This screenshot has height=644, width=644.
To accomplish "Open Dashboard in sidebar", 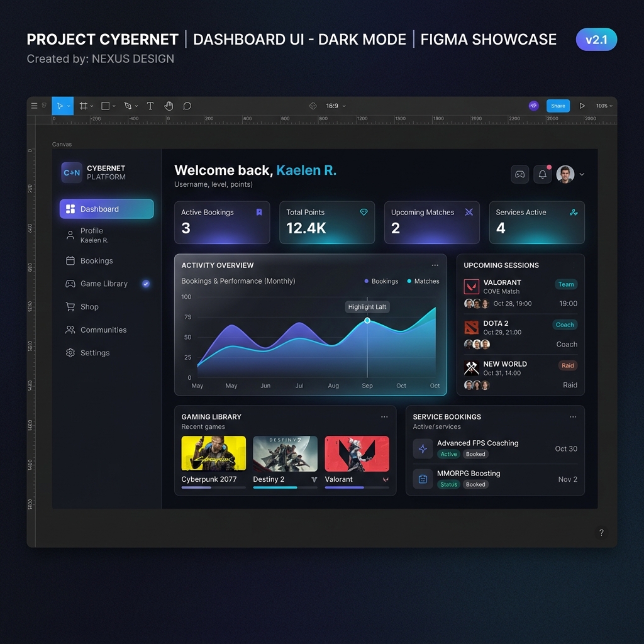I will coord(107,209).
